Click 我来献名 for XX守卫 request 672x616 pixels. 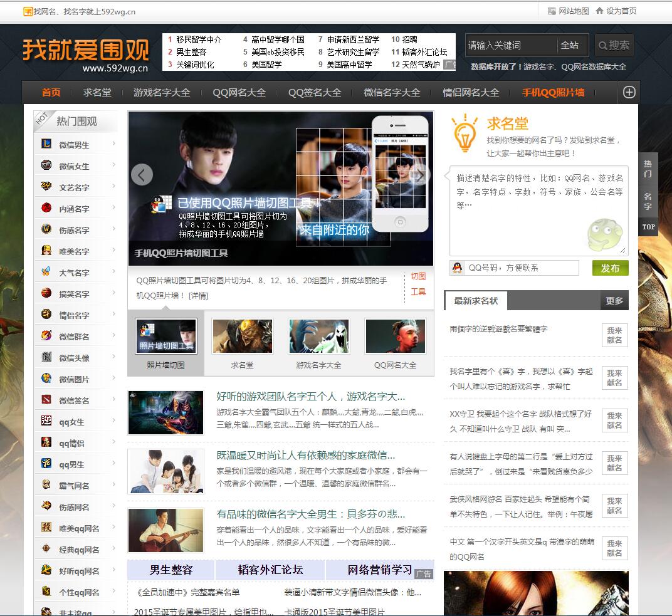pos(614,420)
